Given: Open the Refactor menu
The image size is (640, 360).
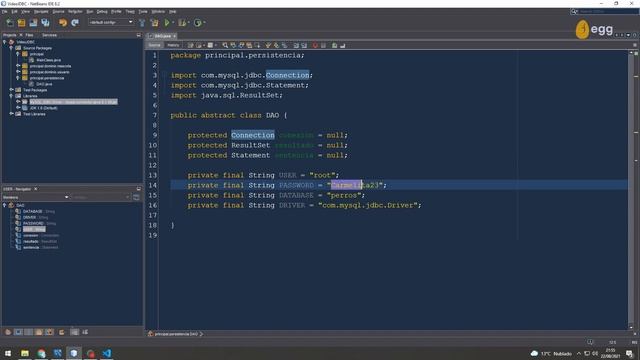Looking at the screenshot, I should coord(75,11).
